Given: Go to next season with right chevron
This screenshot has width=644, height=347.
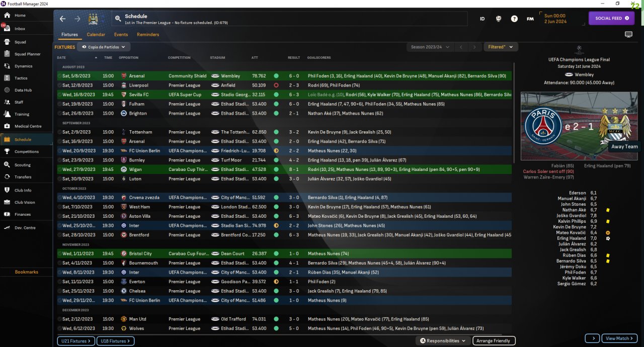Looking at the screenshot, I should tap(474, 47).
